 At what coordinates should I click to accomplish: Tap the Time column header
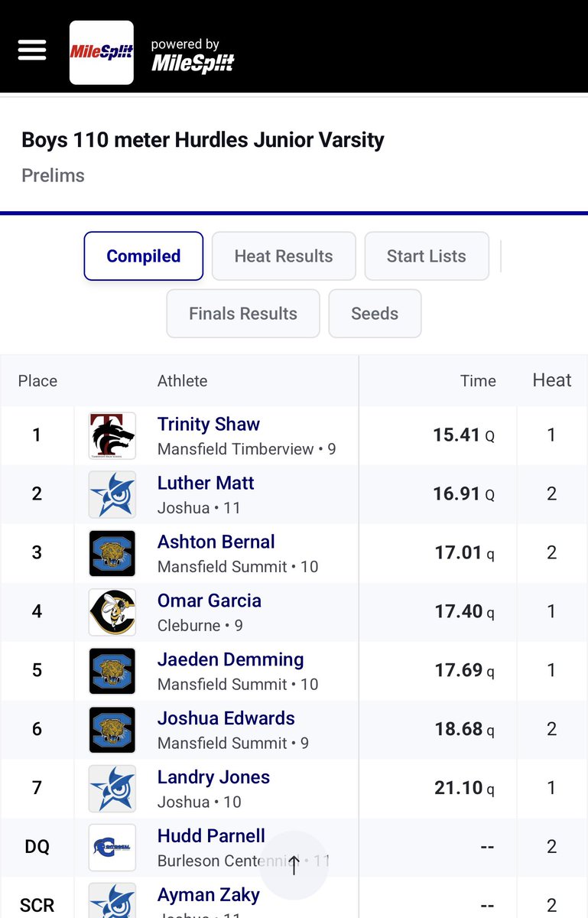478,381
